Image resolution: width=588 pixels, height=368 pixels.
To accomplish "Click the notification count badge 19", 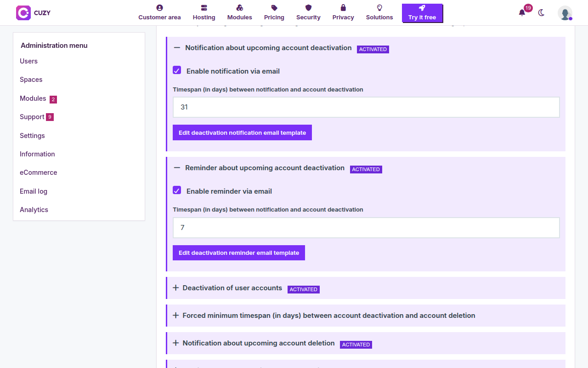I will tap(528, 8).
